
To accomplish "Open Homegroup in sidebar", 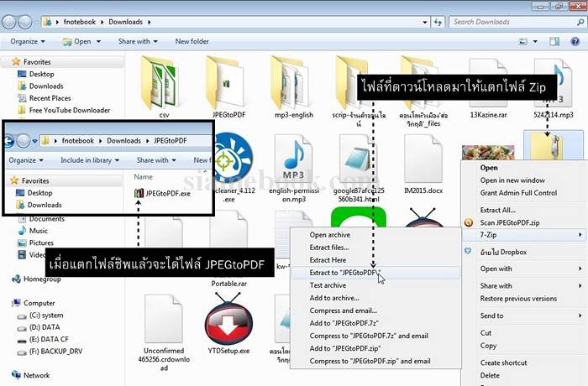I will (x=36, y=279).
